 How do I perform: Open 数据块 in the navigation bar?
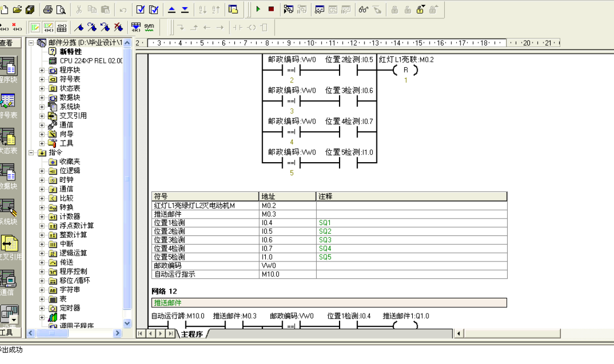click(9, 176)
